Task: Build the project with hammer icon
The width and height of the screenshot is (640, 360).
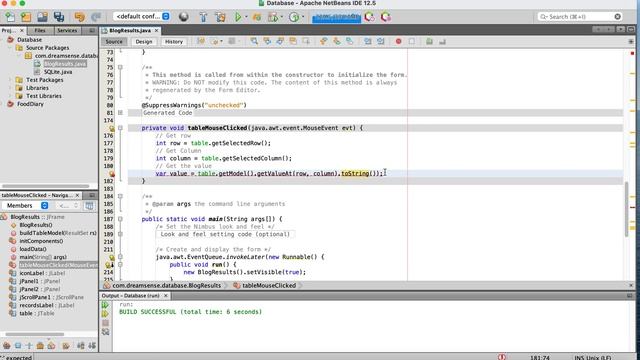Action: tap(203, 17)
